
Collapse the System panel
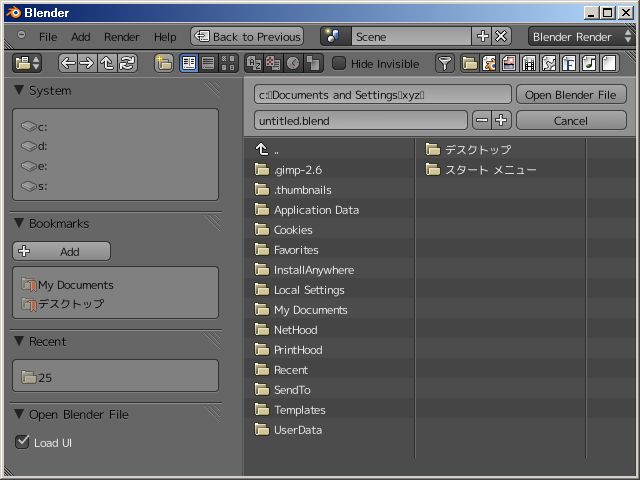(x=19, y=90)
